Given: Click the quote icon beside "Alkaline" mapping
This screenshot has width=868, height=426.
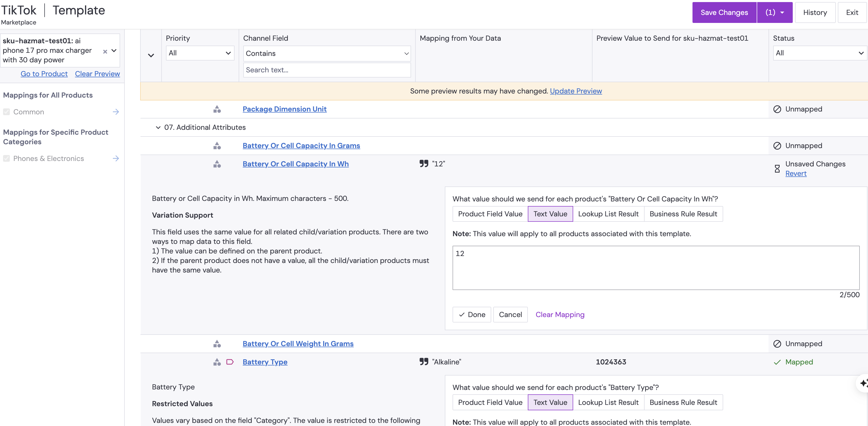Looking at the screenshot, I should point(423,362).
